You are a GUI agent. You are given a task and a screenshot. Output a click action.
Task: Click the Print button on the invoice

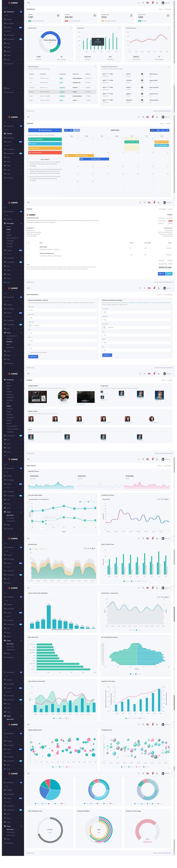coord(161,274)
